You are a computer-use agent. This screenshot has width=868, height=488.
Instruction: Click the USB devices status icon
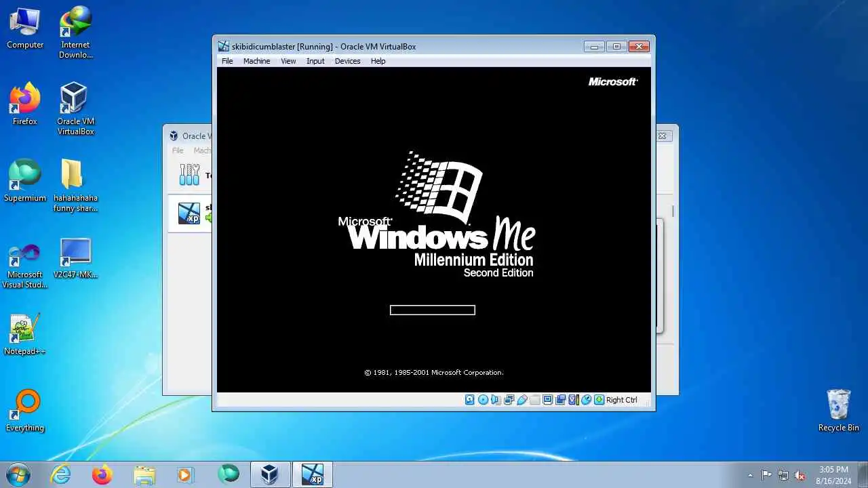pos(522,400)
